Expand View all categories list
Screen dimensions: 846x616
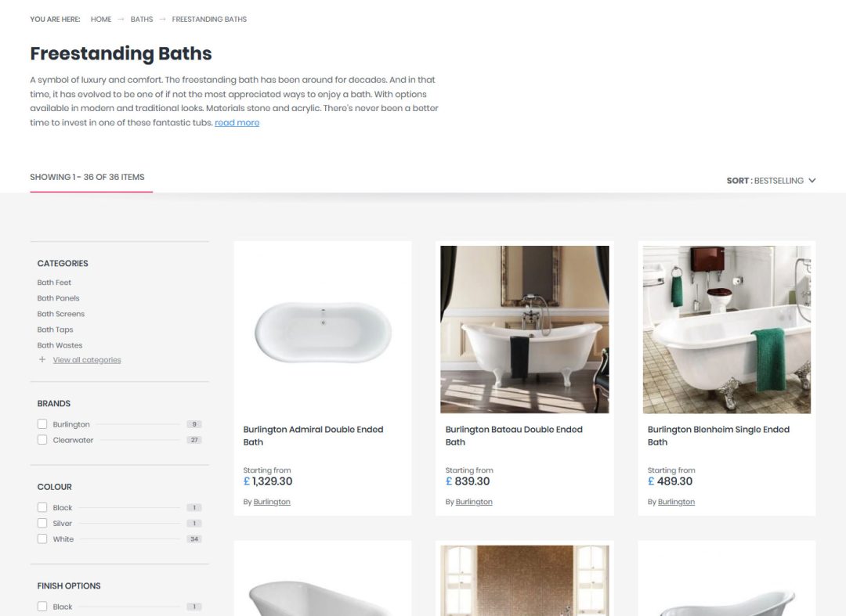pos(87,360)
